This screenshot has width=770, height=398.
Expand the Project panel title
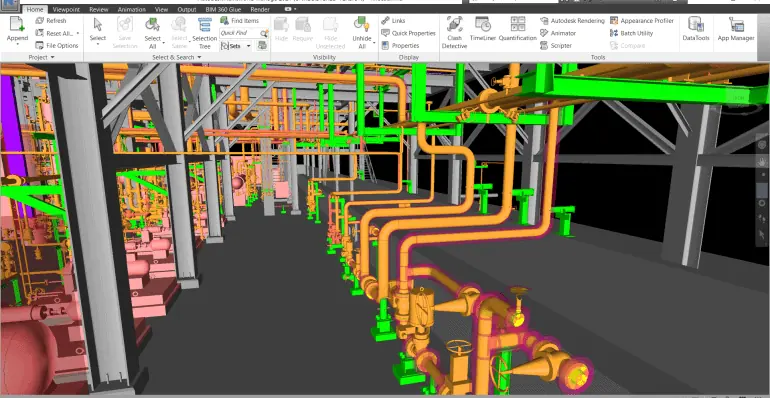(x=42, y=57)
